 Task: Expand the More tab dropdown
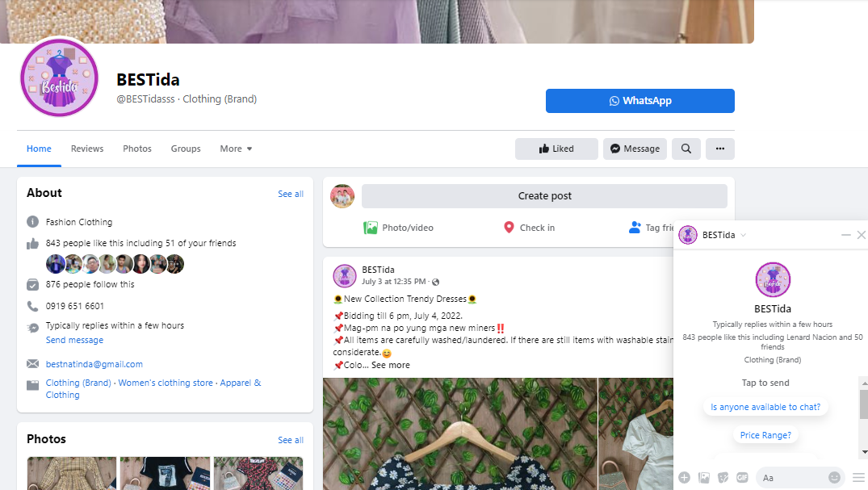tap(236, 149)
